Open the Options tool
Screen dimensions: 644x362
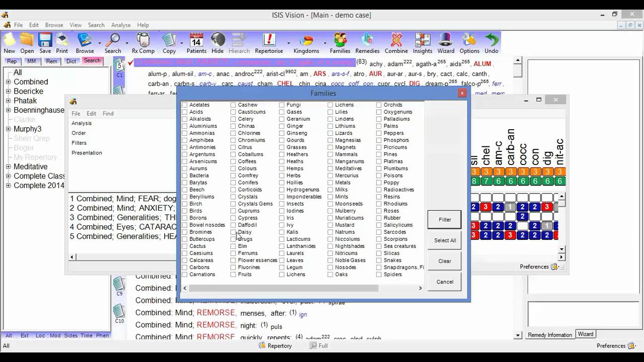click(x=469, y=43)
